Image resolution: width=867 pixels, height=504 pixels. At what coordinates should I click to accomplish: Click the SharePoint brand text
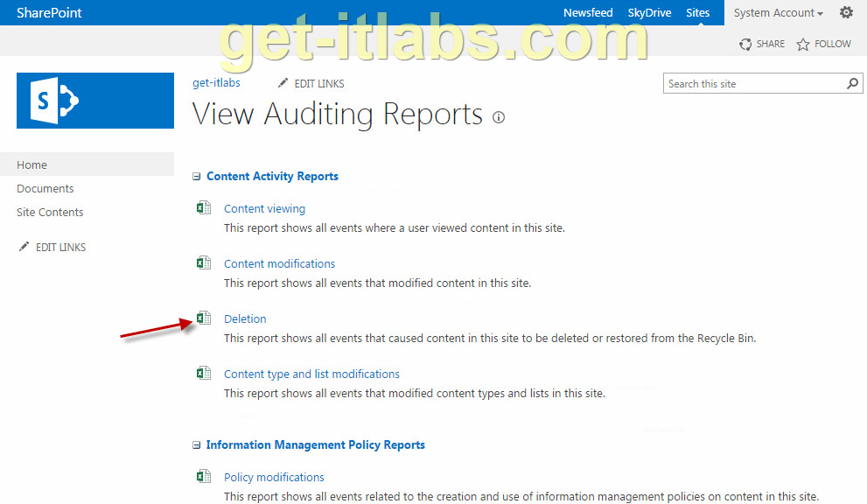coord(49,13)
